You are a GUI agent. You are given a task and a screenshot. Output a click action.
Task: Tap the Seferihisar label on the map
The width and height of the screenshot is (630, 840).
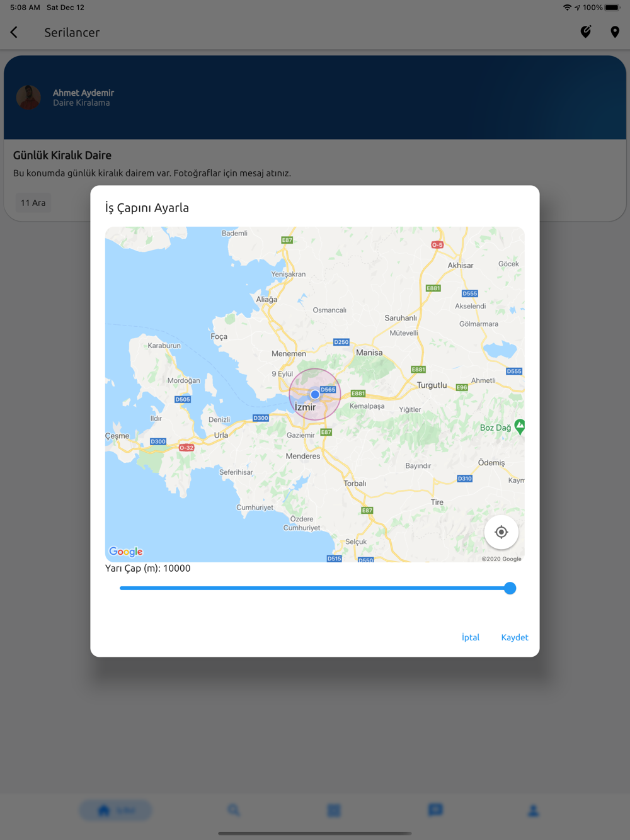click(x=236, y=472)
